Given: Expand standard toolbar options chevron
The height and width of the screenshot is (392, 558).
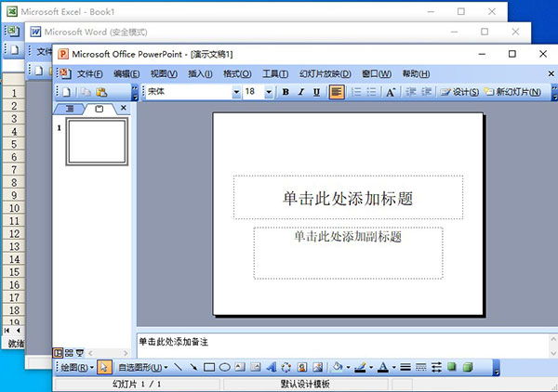Looking at the screenshot, I should tap(135, 93).
